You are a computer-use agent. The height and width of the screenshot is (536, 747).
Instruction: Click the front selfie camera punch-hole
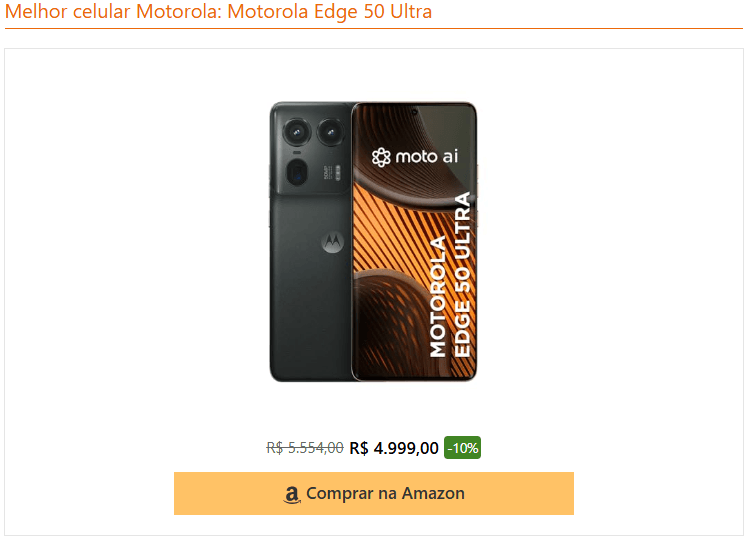pyautogui.click(x=414, y=112)
